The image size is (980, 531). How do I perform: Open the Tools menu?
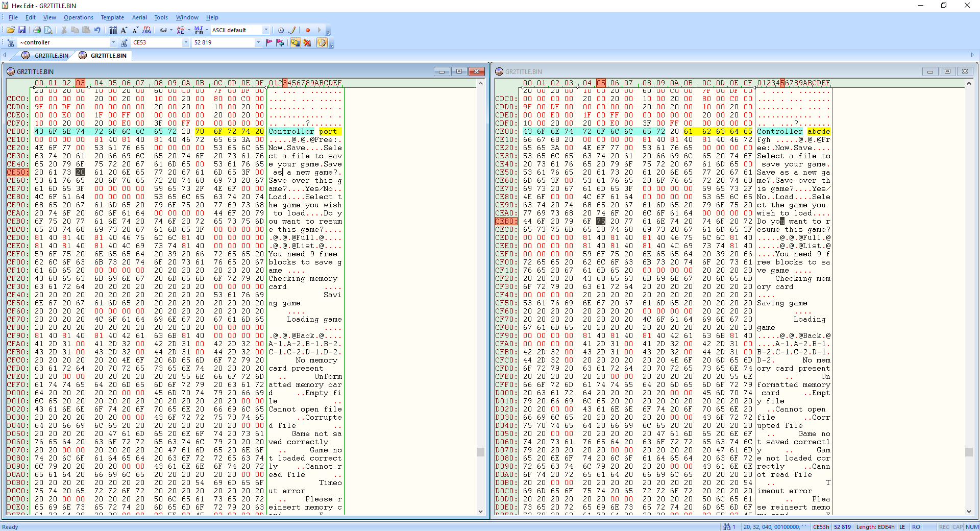161,17
